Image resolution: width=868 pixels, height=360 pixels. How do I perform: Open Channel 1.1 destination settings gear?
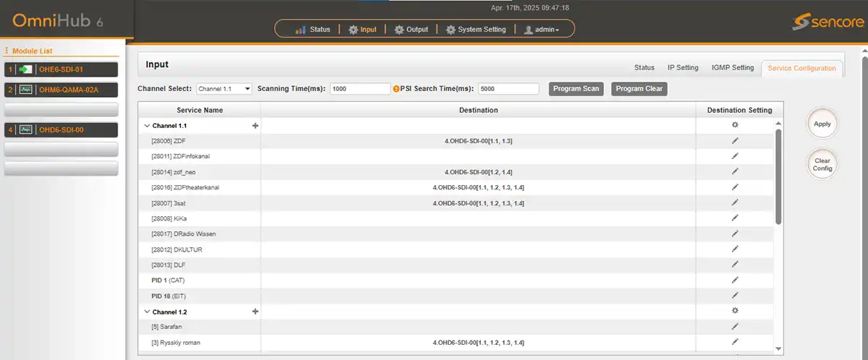point(735,125)
